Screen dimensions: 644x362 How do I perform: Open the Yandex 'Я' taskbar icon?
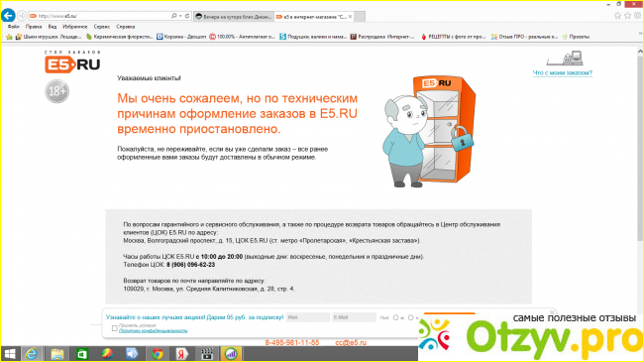182,354
